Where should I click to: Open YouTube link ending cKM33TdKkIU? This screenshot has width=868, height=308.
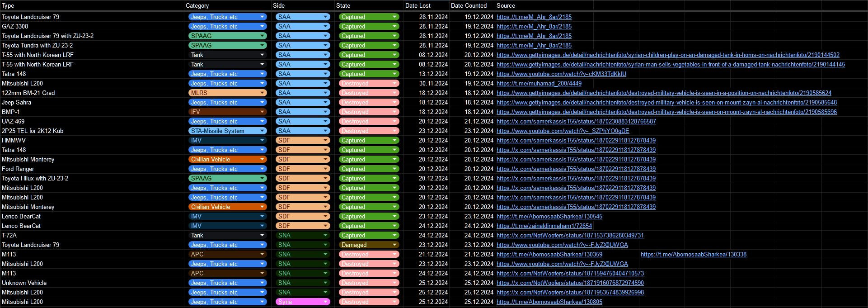pos(561,74)
